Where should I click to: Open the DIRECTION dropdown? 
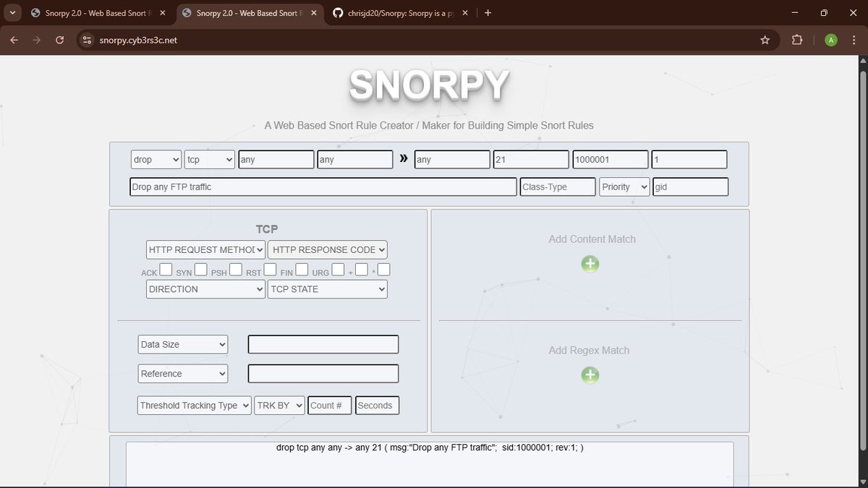click(x=205, y=289)
